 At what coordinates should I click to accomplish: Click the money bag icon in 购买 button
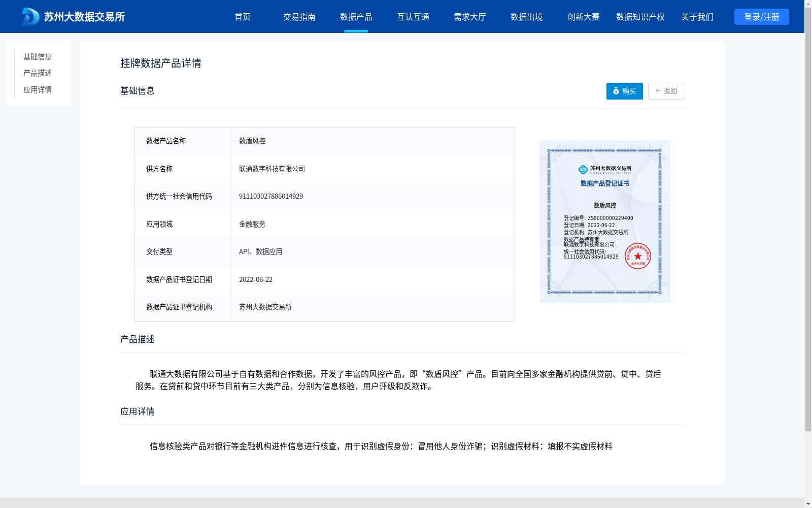coord(616,91)
